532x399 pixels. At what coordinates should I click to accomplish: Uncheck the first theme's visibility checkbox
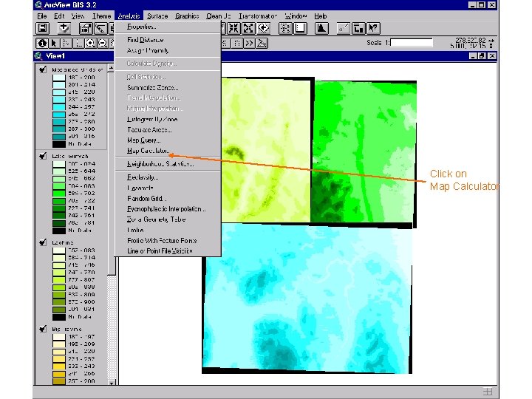[x=44, y=69]
